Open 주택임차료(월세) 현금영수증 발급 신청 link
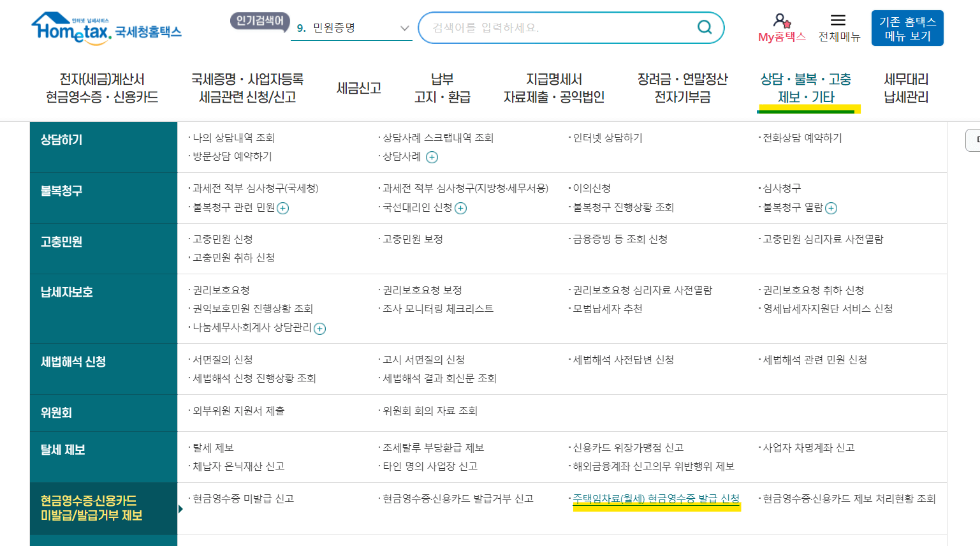Viewport: 980px width, 546px height. tap(655, 499)
